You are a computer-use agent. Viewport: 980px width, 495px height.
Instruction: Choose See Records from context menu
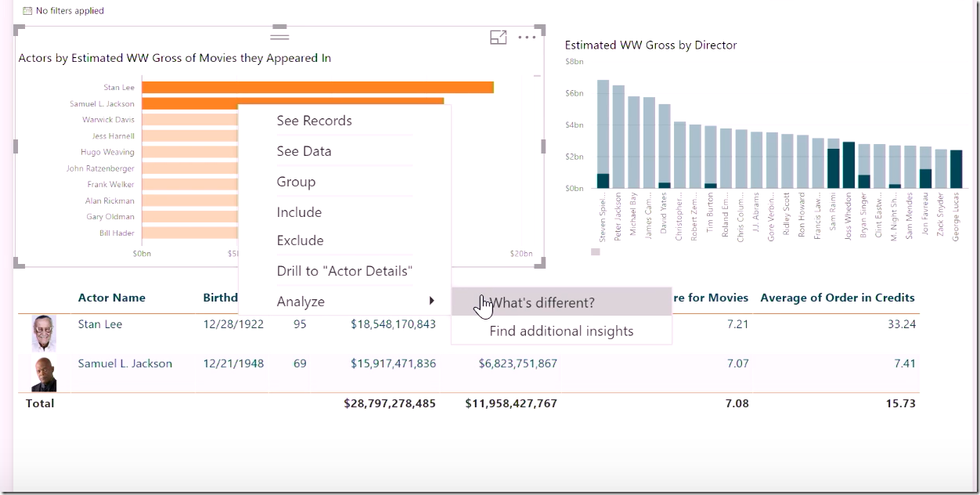coord(314,121)
